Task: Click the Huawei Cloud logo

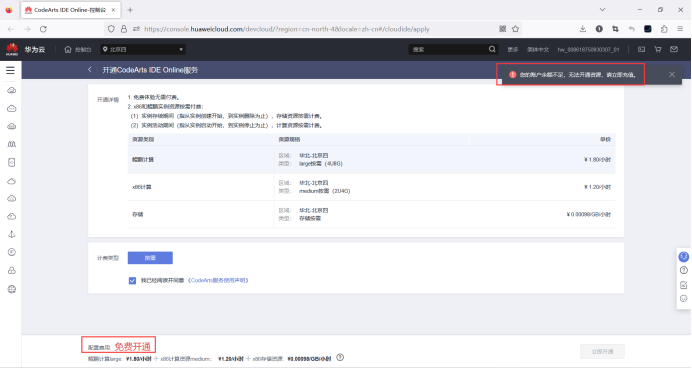Action: (12, 49)
